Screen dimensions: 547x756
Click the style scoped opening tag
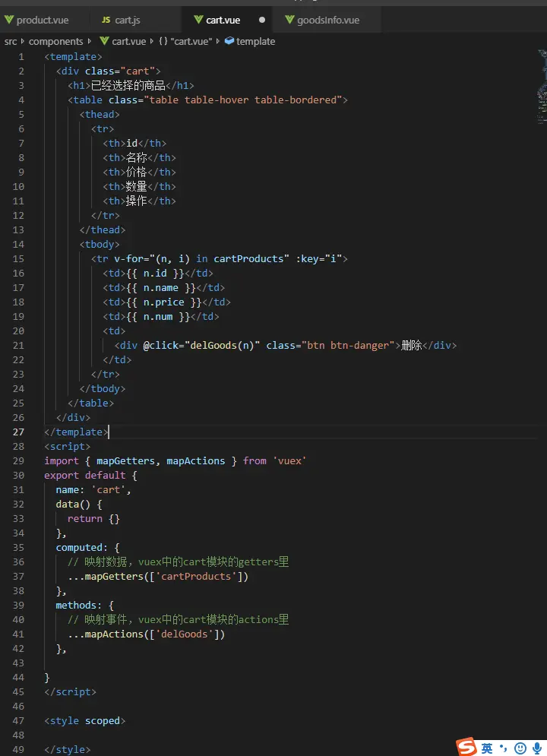(85, 721)
